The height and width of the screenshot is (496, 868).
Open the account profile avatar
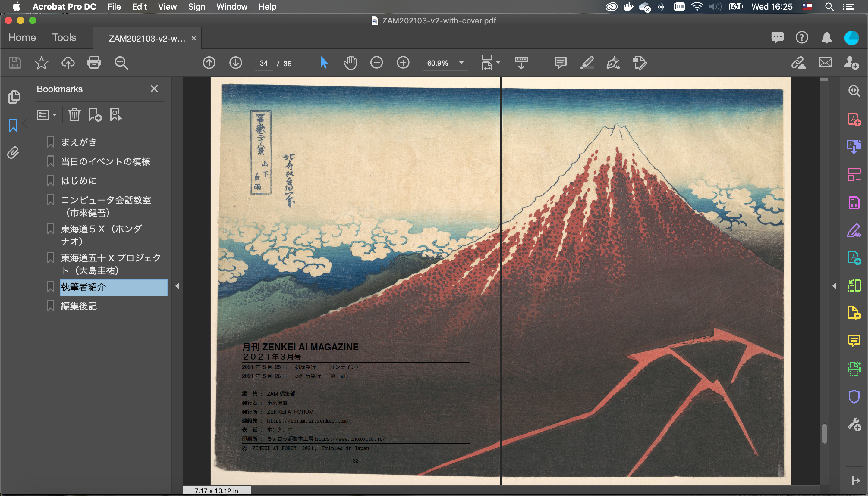pyautogui.click(x=851, y=38)
